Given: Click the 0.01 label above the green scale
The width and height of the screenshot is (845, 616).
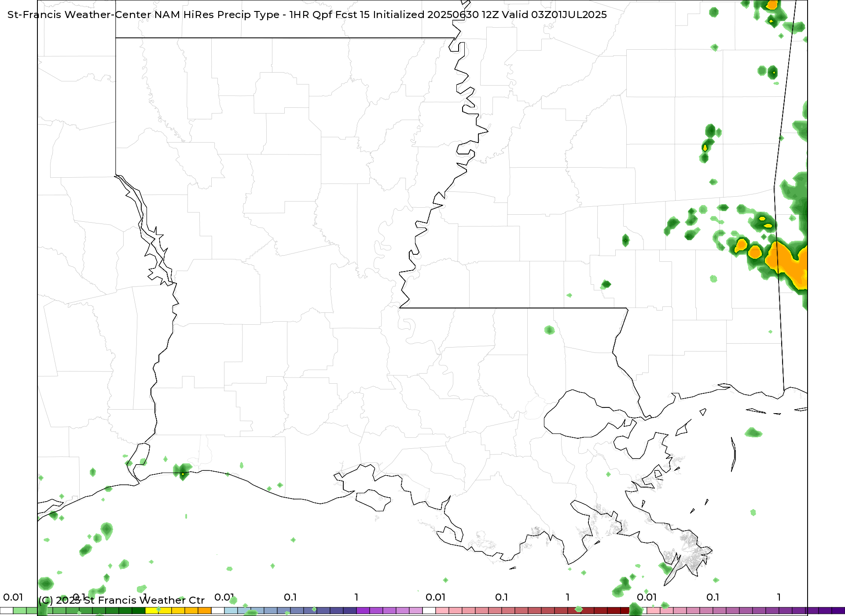Looking at the screenshot, I should 13,597.
